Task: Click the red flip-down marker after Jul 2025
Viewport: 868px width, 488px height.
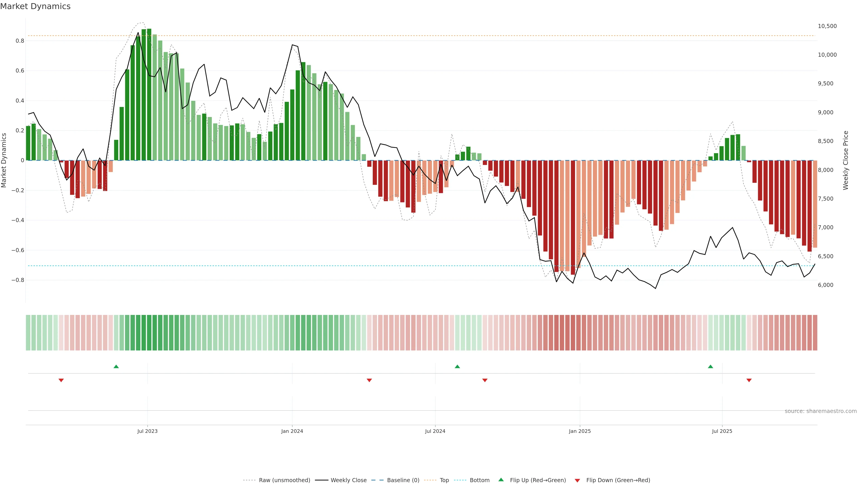Action: (749, 380)
